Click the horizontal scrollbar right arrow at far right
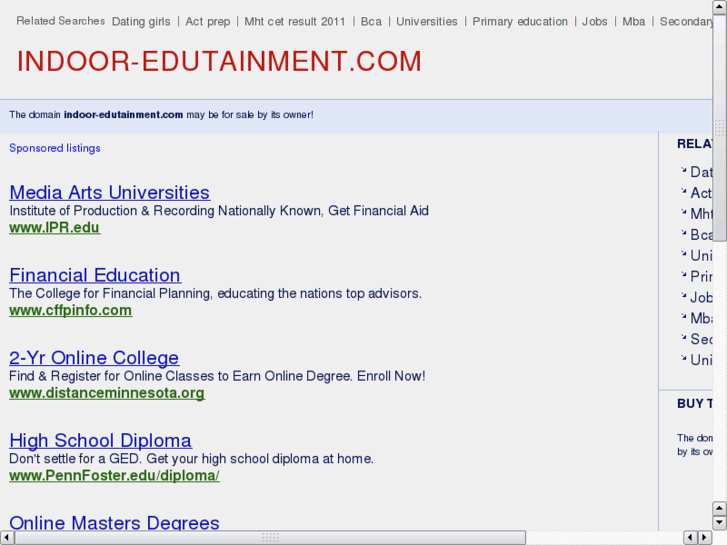 point(705,538)
